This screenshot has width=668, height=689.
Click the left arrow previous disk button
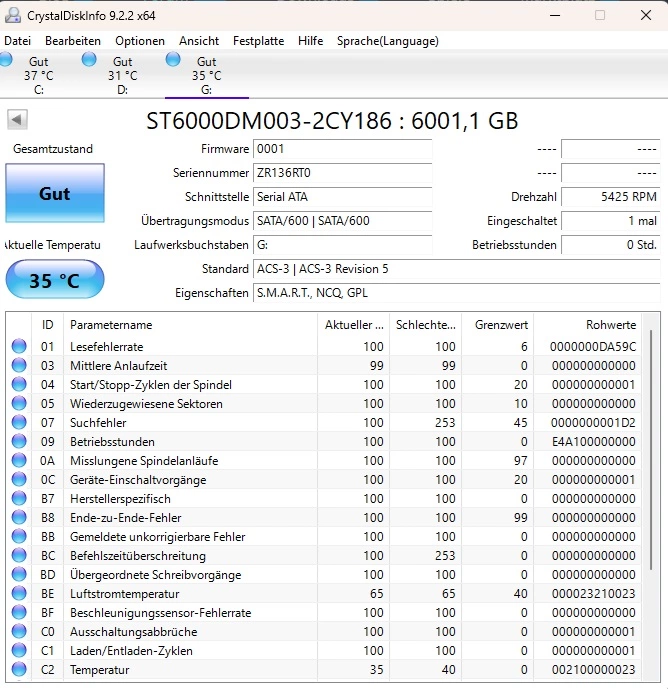click(x=17, y=120)
